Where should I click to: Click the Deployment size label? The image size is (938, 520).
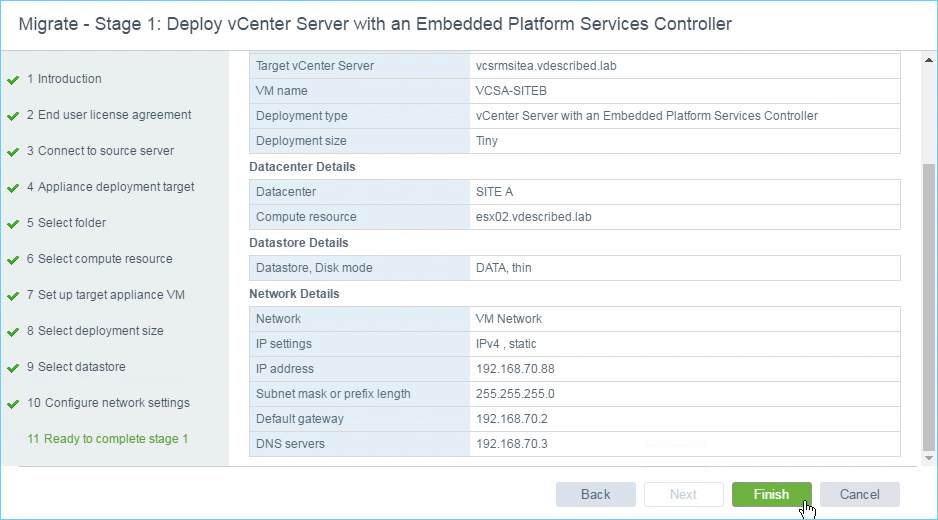(301, 141)
